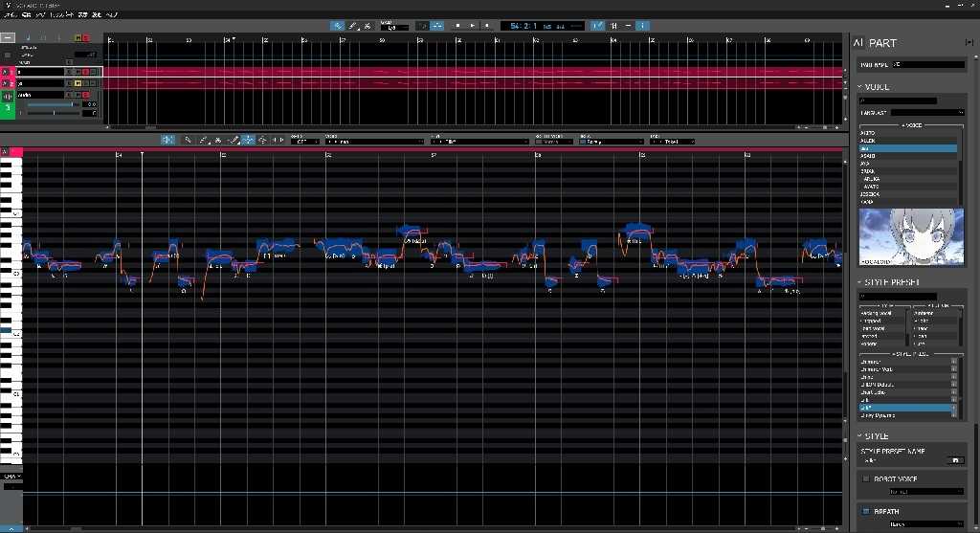This screenshot has width=980, height=533.
Task: Adjust the track volume slider
Action: click(54, 104)
